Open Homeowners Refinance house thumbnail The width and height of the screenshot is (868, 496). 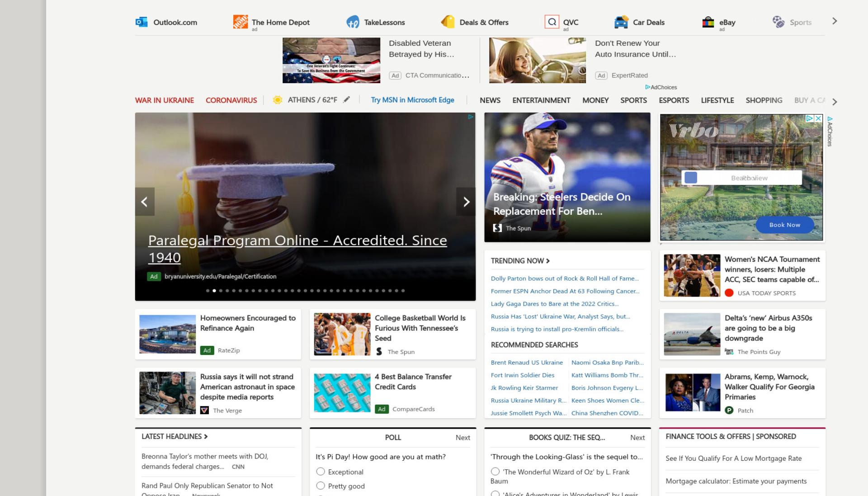pos(167,334)
